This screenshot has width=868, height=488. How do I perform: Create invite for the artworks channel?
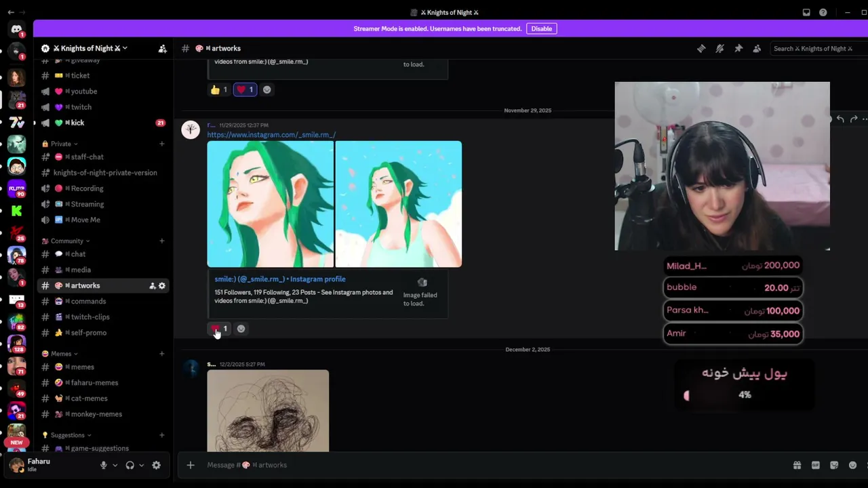tap(152, 286)
